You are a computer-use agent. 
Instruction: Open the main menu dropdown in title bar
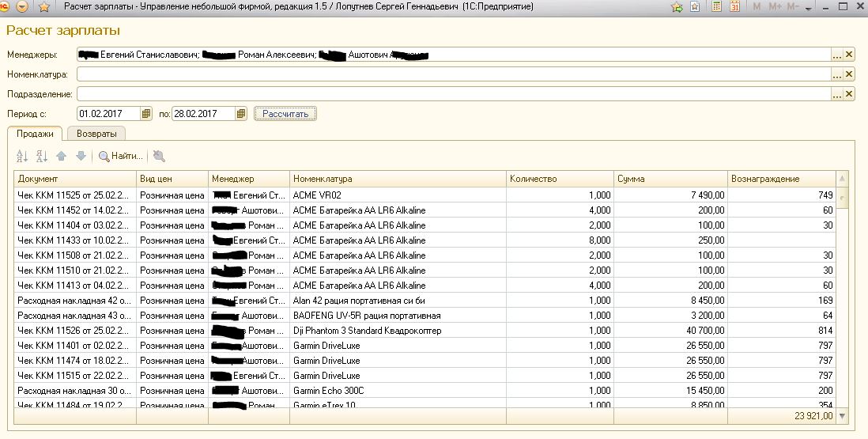coord(22,7)
